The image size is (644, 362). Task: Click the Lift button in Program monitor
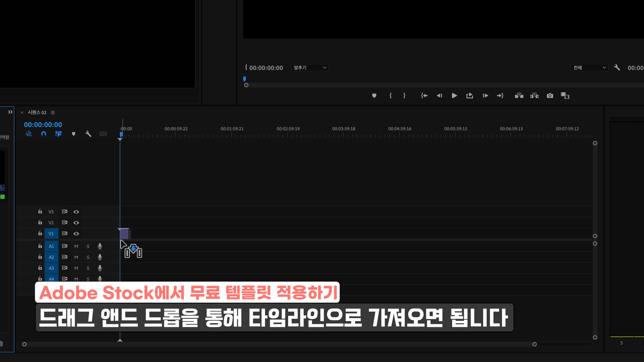[x=519, y=96]
